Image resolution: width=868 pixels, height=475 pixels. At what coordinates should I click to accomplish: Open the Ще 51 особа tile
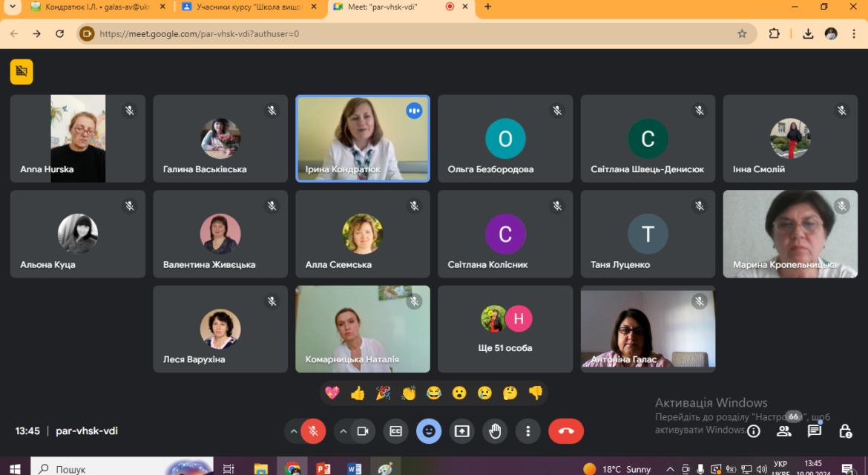[x=505, y=329]
